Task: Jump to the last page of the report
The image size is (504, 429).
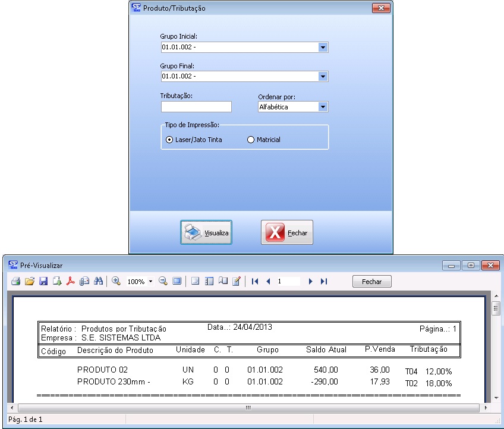Action: [324, 282]
